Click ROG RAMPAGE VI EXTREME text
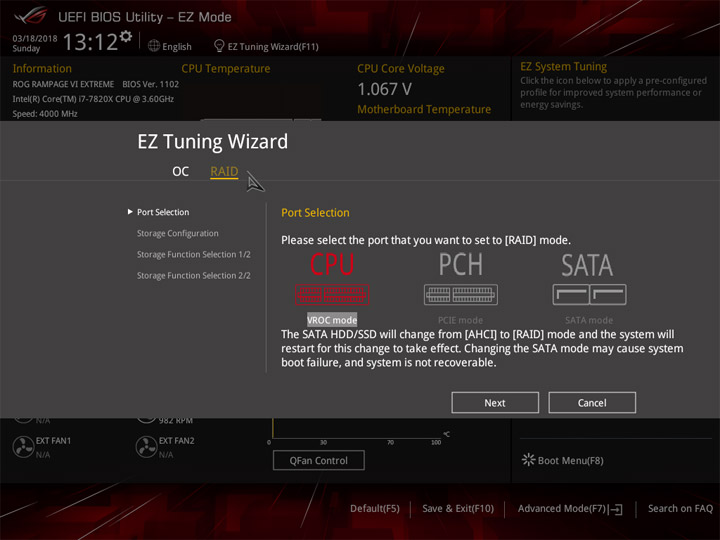 coord(63,84)
